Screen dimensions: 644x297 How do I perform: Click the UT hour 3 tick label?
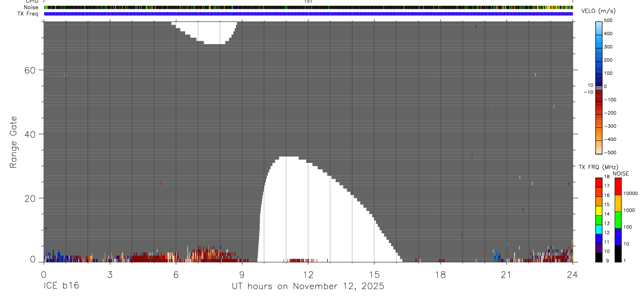coord(110,274)
